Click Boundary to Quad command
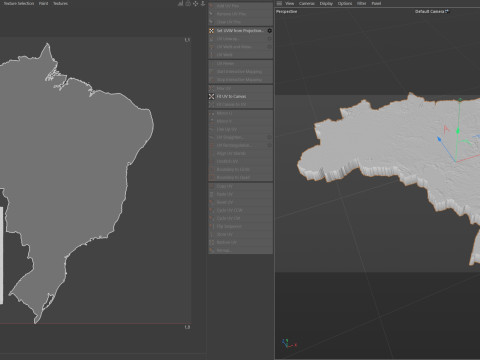480x360 pixels. click(x=240, y=177)
